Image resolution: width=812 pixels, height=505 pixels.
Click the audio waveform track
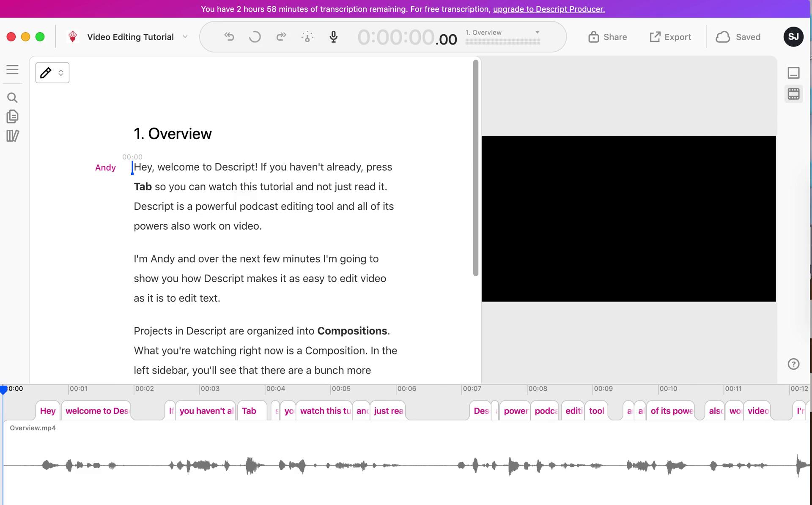coord(406,465)
